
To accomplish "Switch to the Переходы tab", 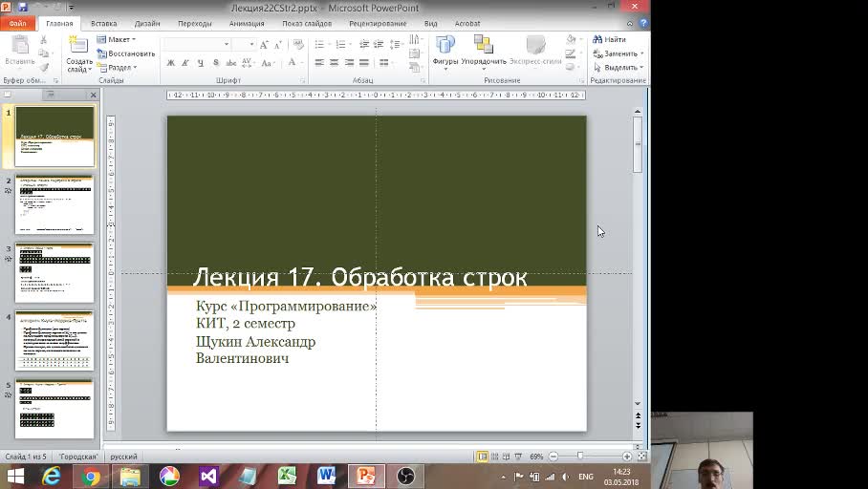I will 195,24.
